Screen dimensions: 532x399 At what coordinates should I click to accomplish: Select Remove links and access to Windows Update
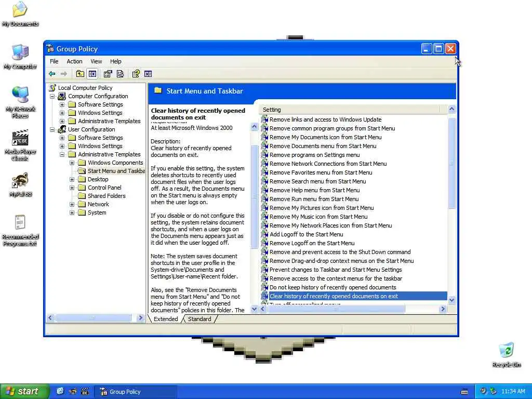pos(325,119)
